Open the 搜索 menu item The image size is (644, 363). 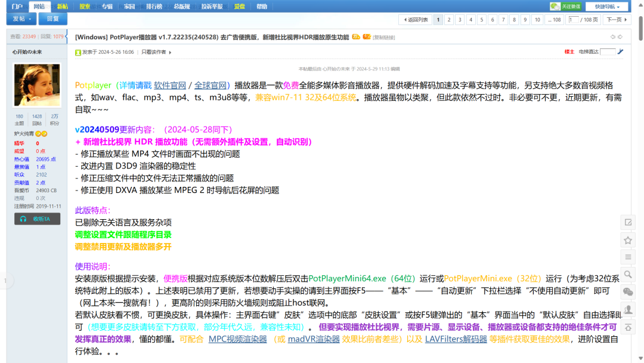85,7
